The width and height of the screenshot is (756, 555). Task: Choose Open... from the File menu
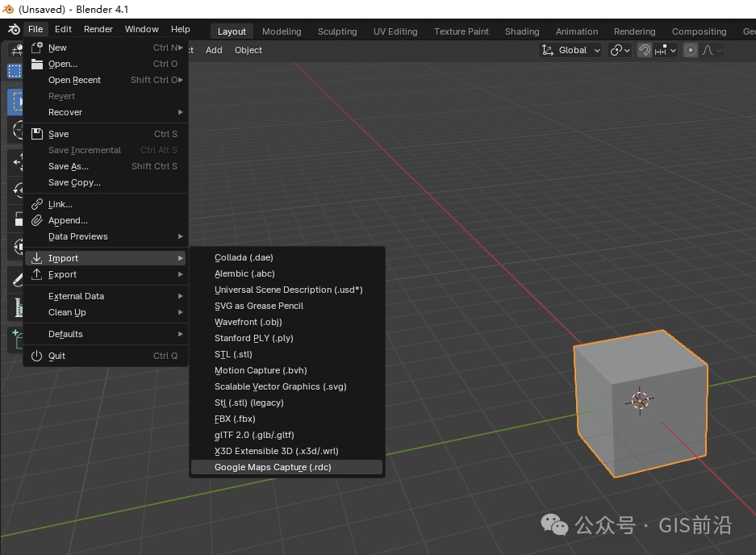106,64
